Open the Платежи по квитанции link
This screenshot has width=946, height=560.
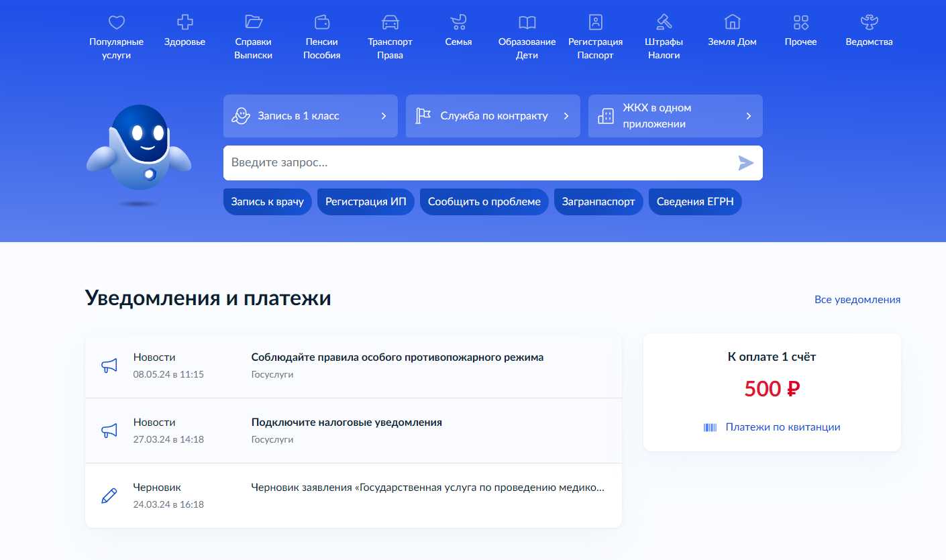[x=783, y=427]
